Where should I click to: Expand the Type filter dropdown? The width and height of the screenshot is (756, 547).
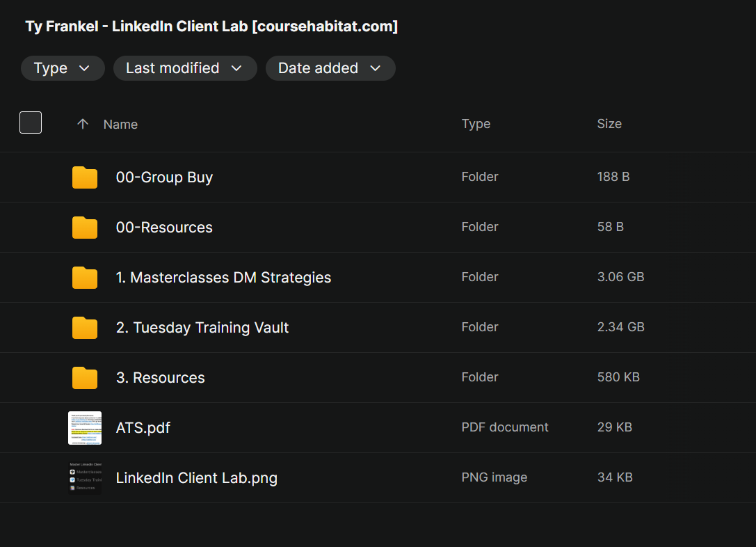[63, 68]
